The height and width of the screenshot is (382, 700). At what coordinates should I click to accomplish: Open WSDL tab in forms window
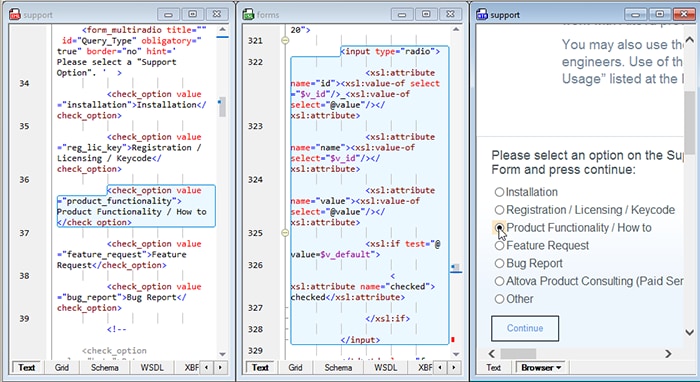point(385,368)
